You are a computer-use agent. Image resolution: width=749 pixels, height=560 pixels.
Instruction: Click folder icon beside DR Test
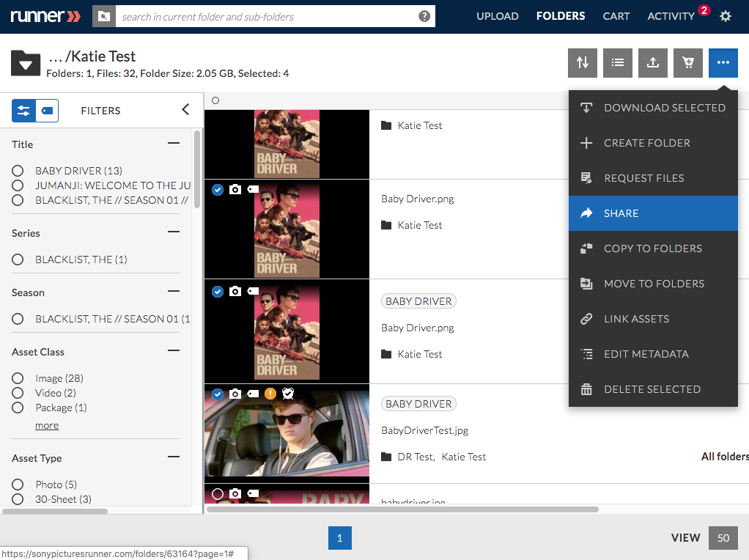386,457
